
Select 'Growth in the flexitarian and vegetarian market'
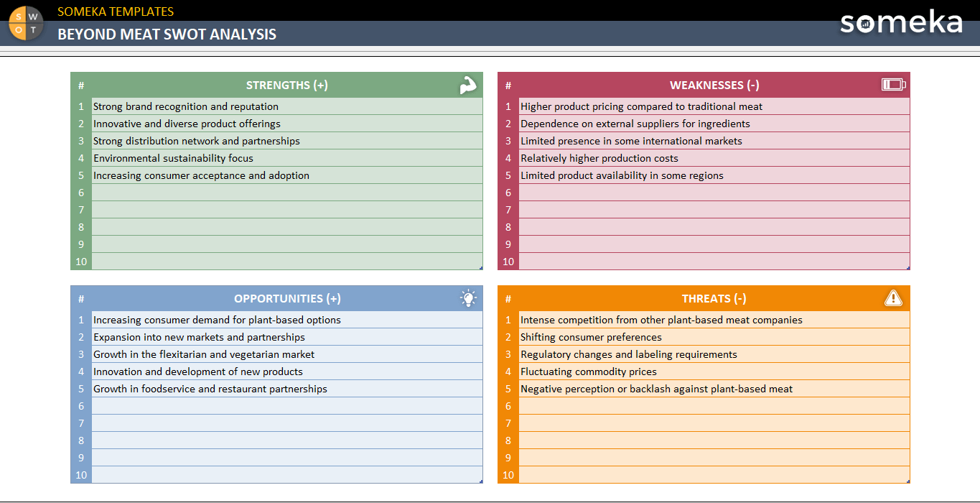[x=287, y=354]
